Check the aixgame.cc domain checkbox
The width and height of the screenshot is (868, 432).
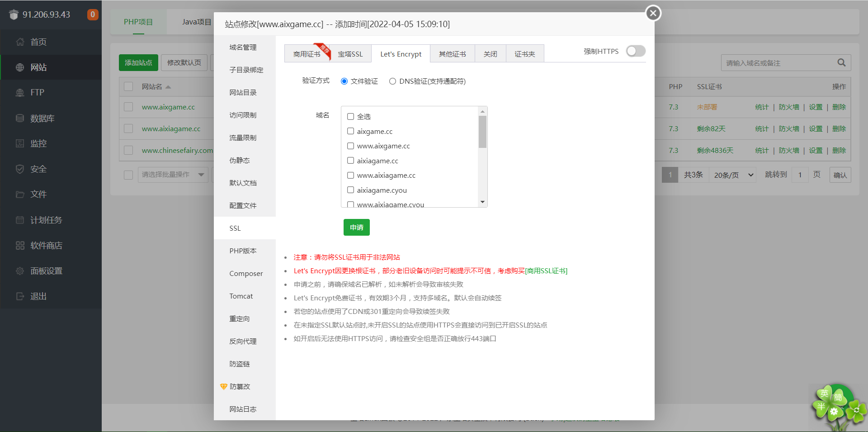[350, 131]
